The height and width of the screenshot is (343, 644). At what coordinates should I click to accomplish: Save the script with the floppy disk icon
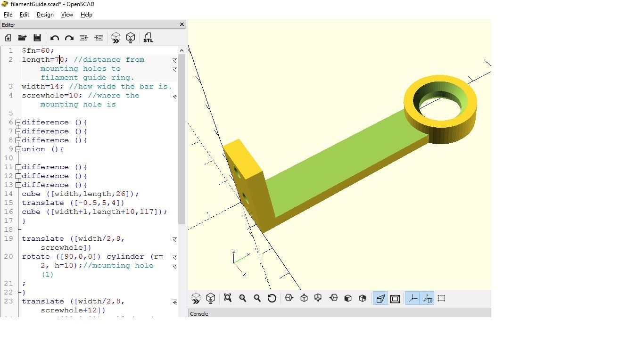coord(37,38)
